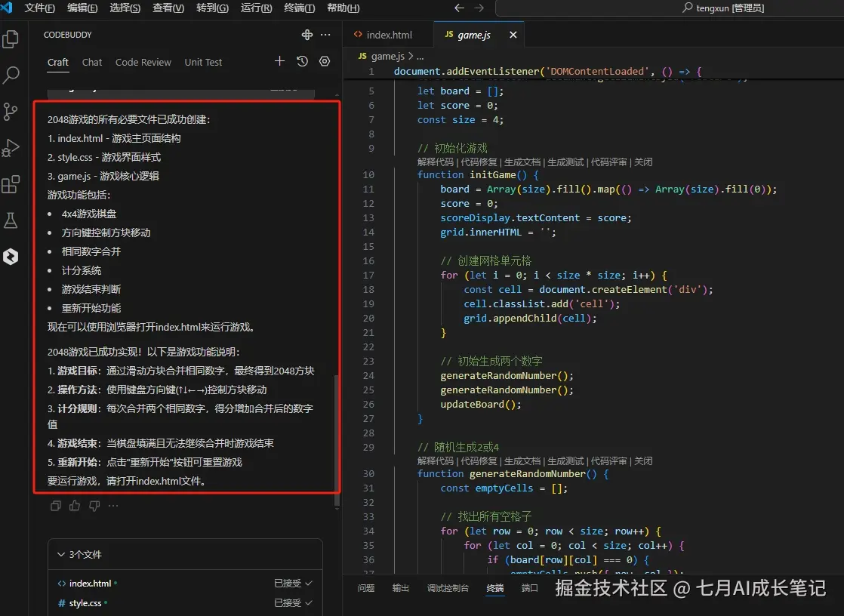Open the chat history icon
The height and width of the screenshot is (616, 844).
pos(302,61)
